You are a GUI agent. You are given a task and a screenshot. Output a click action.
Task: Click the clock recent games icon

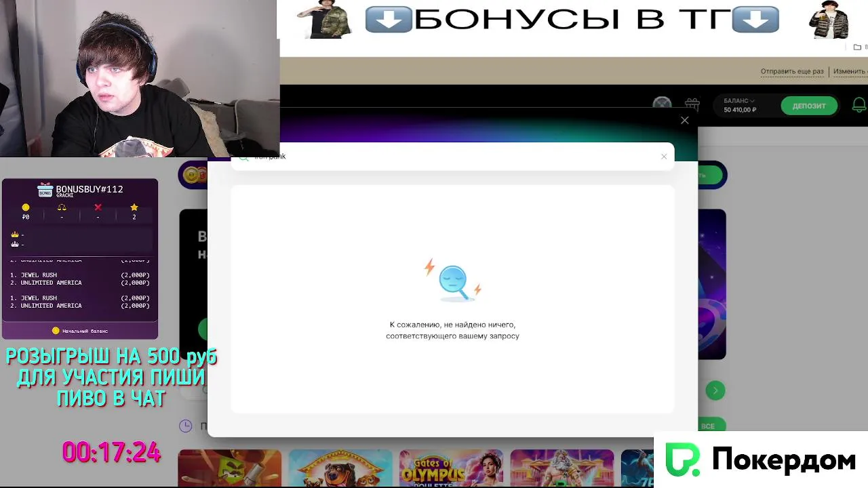[185, 426]
